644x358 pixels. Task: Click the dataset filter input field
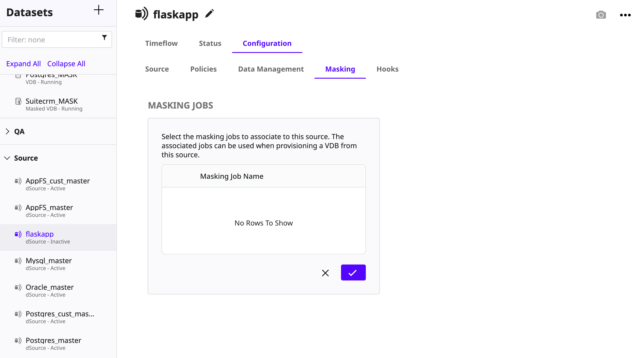pyautogui.click(x=52, y=39)
